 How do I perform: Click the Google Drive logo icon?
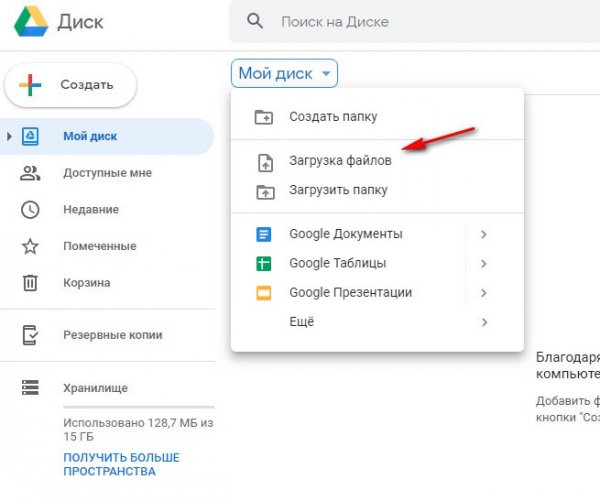(31, 21)
